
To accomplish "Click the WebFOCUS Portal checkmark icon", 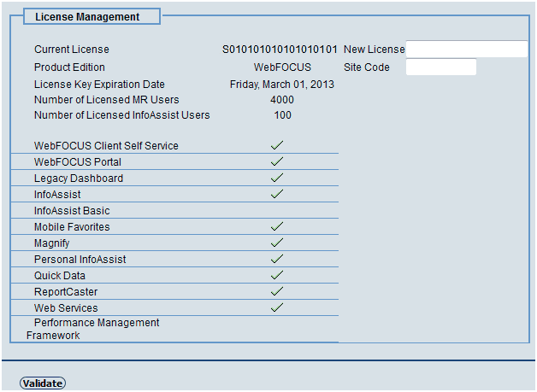I will 277,161.
